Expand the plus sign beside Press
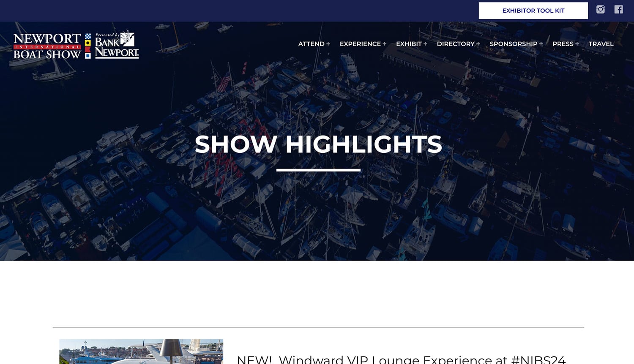The height and width of the screenshot is (364, 634). click(577, 44)
